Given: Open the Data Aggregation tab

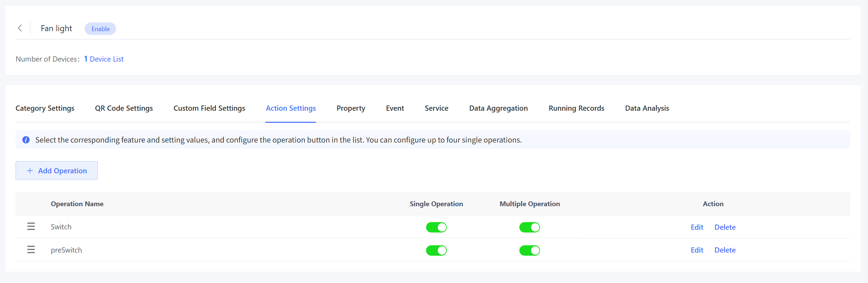Looking at the screenshot, I should 498,108.
